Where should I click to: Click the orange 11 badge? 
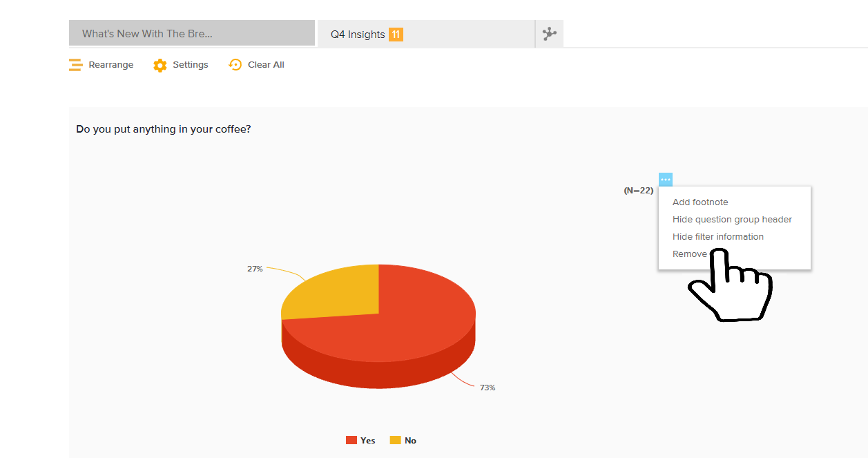coord(396,35)
